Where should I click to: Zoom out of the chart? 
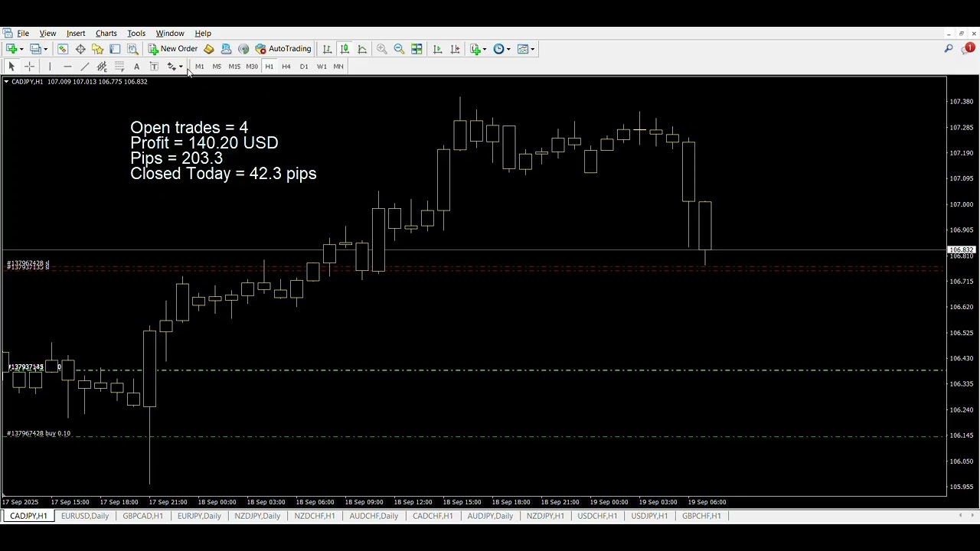pyautogui.click(x=399, y=49)
